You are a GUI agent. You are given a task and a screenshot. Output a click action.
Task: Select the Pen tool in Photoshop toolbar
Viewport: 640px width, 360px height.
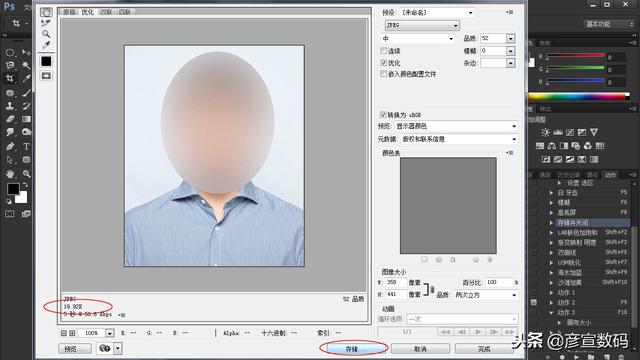[10, 146]
